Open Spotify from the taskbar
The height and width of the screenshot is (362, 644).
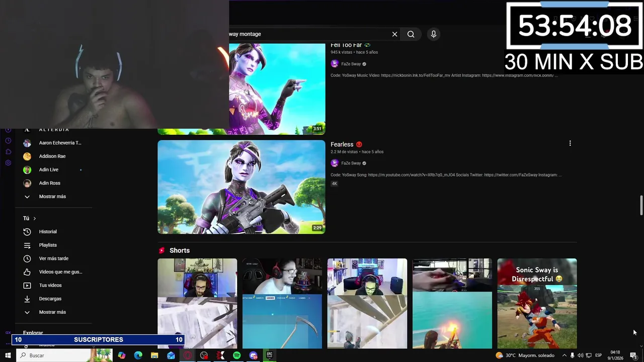[236, 355]
